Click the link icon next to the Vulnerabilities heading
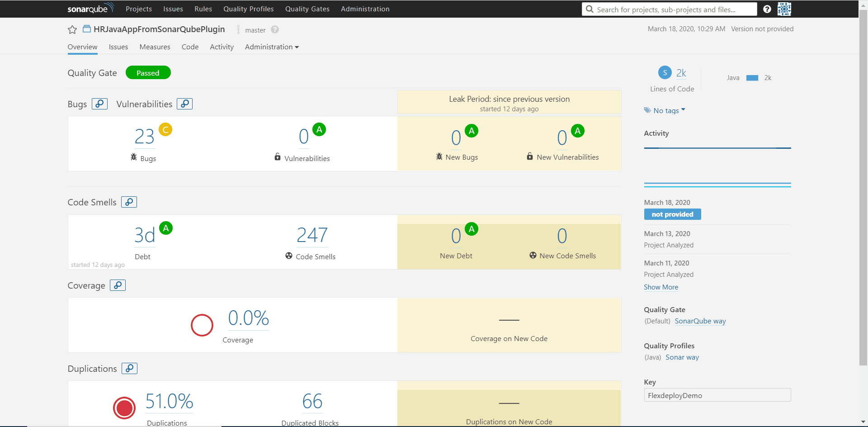Image resolution: width=868 pixels, height=427 pixels. 185,104
